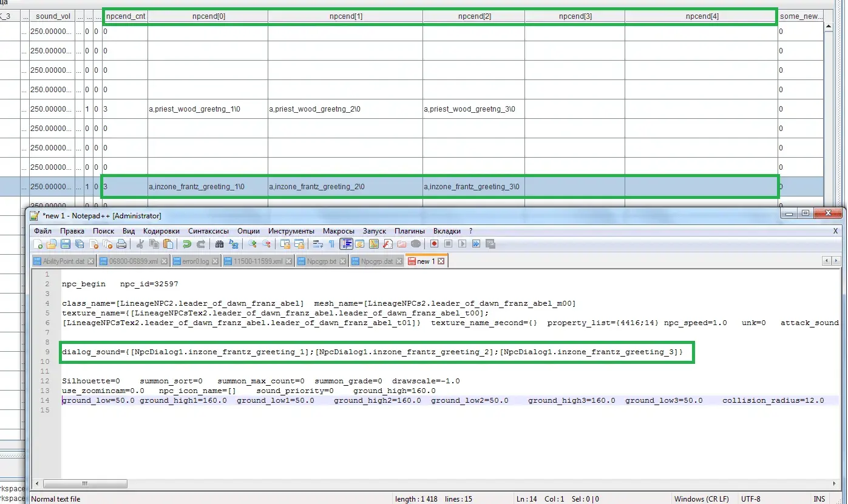Cut selection with the scissors icon

pos(140,244)
